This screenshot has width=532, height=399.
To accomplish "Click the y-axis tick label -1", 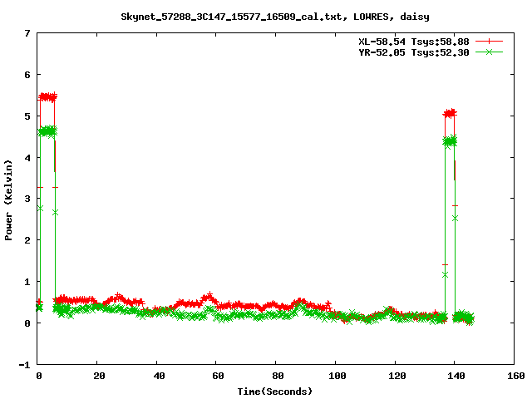I will tap(24, 365).
